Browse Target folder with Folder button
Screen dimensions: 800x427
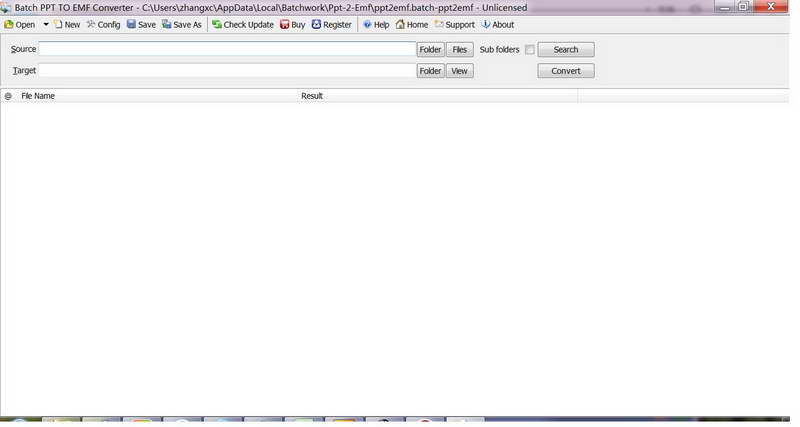pyautogui.click(x=431, y=71)
